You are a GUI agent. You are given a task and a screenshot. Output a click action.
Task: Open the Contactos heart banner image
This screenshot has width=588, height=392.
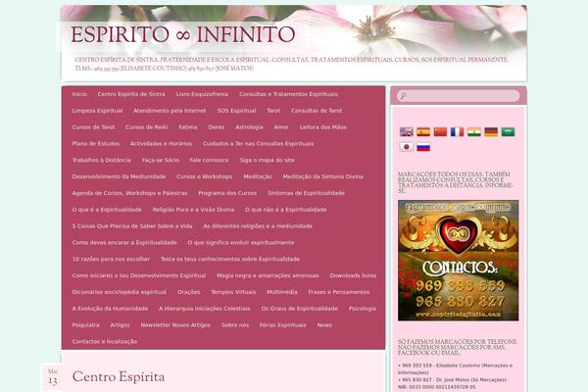[459, 261]
